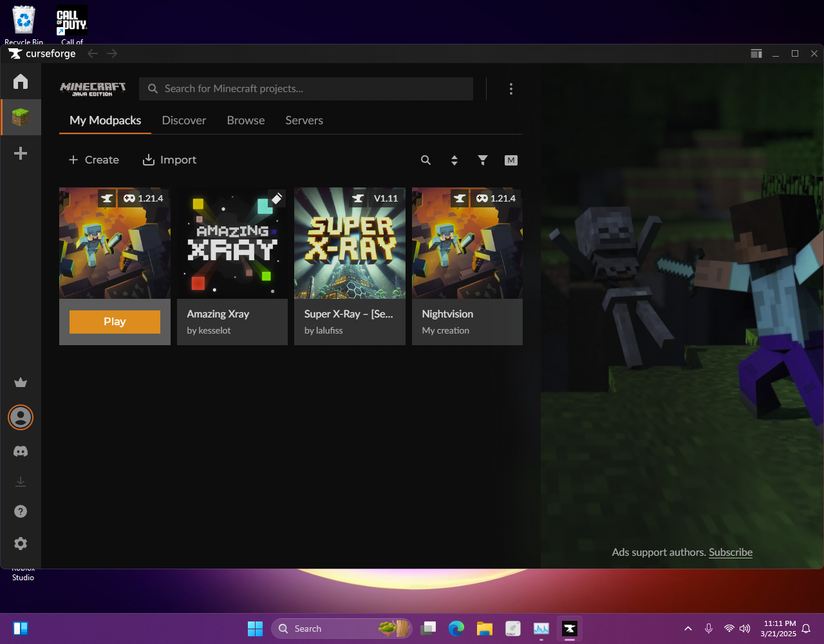Open the clock and date at 11:11 PM
The height and width of the screenshot is (644, 824).
(780, 629)
